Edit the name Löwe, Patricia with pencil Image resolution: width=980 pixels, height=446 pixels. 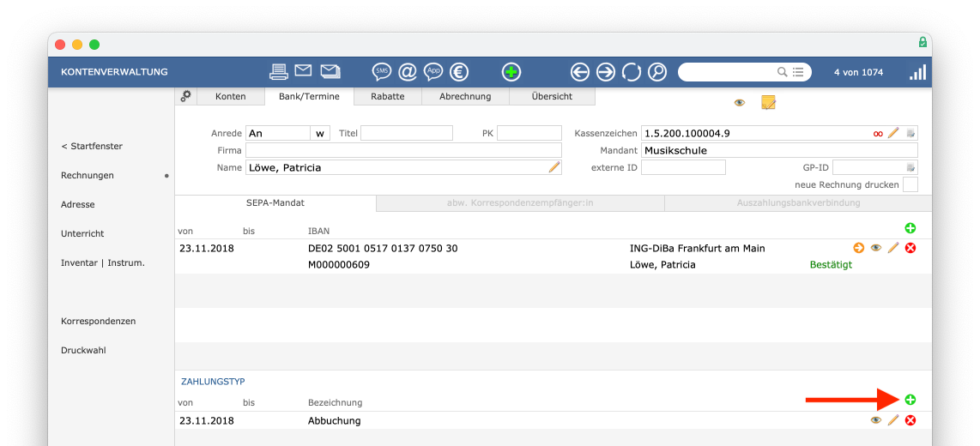coord(554,166)
